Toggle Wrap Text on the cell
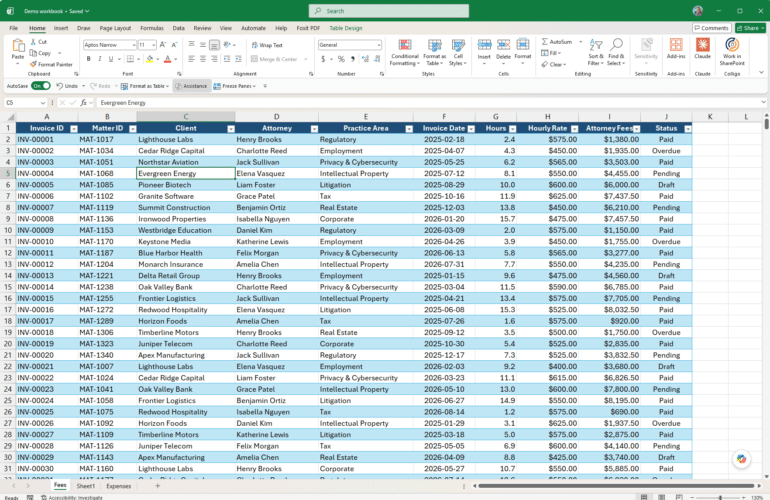The width and height of the screenshot is (770, 500). pos(267,45)
